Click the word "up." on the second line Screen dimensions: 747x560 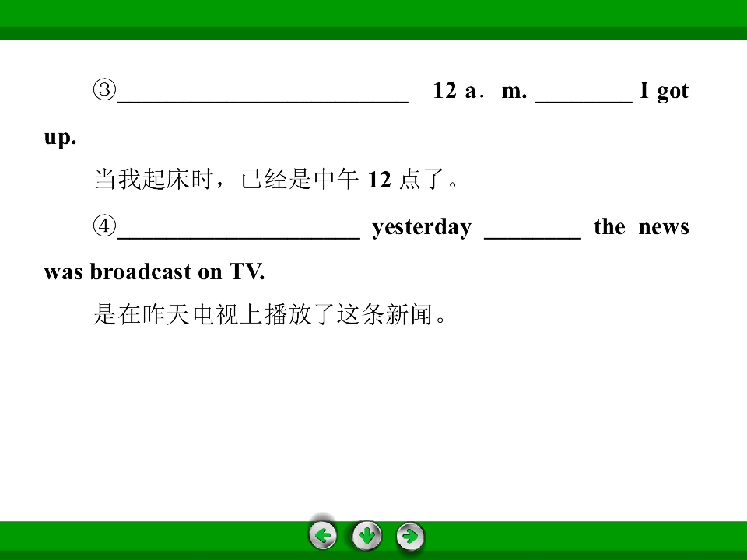(x=60, y=138)
